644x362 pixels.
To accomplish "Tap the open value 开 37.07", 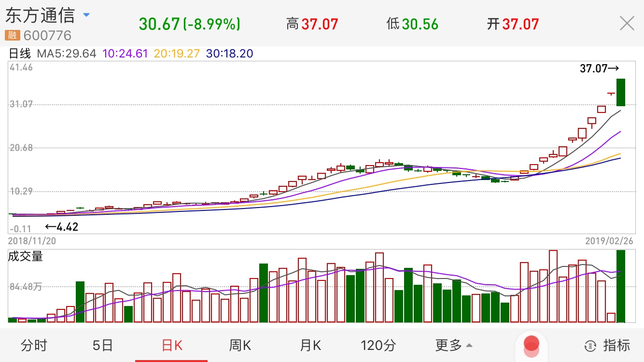I will 513,24.
